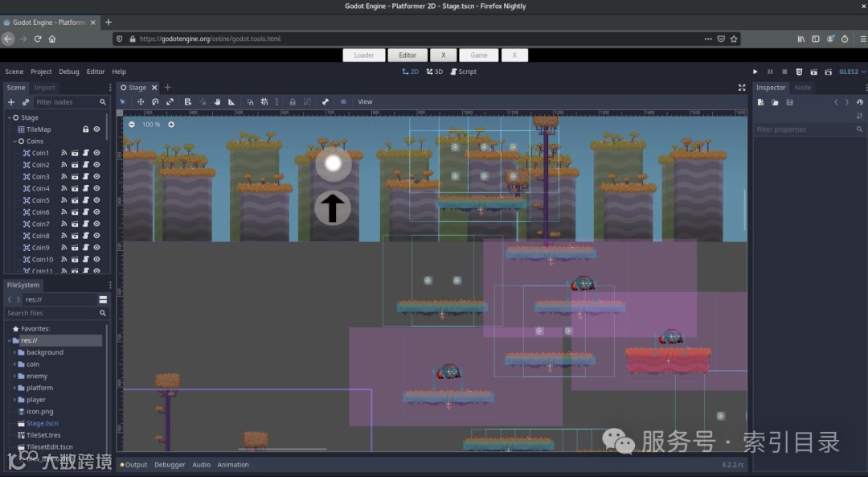Hide the Coin4 node
The height and width of the screenshot is (477, 868).
pyautogui.click(x=97, y=188)
